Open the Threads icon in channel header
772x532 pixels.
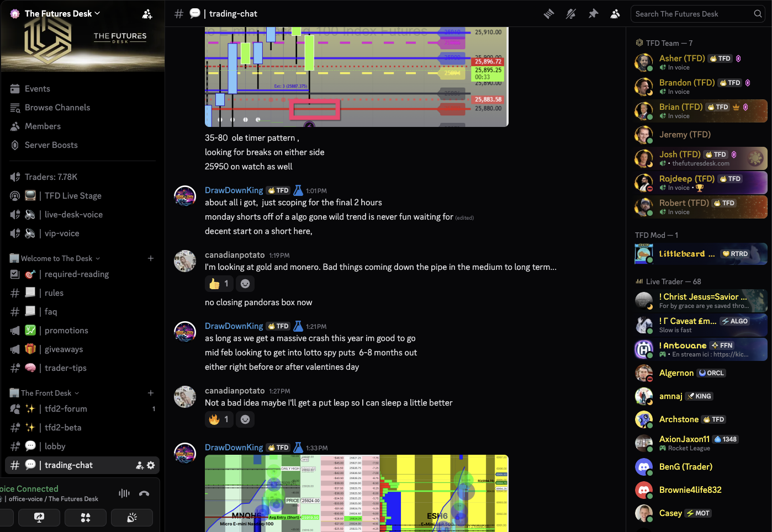coord(549,14)
